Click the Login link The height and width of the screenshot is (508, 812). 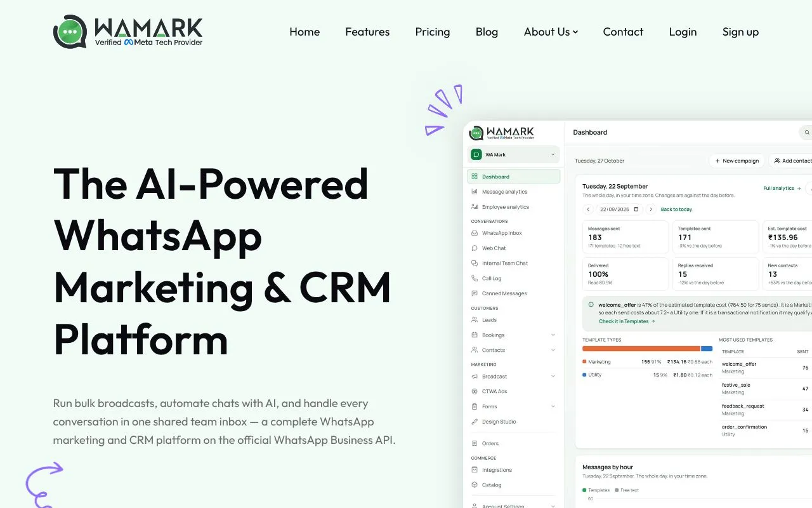click(x=683, y=32)
